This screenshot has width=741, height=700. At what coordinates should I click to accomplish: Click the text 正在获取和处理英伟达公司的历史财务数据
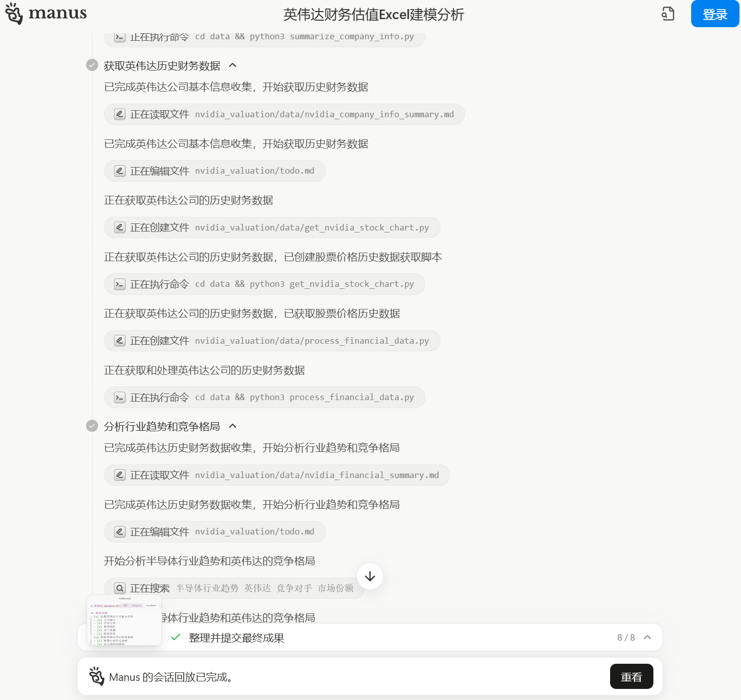(204, 370)
